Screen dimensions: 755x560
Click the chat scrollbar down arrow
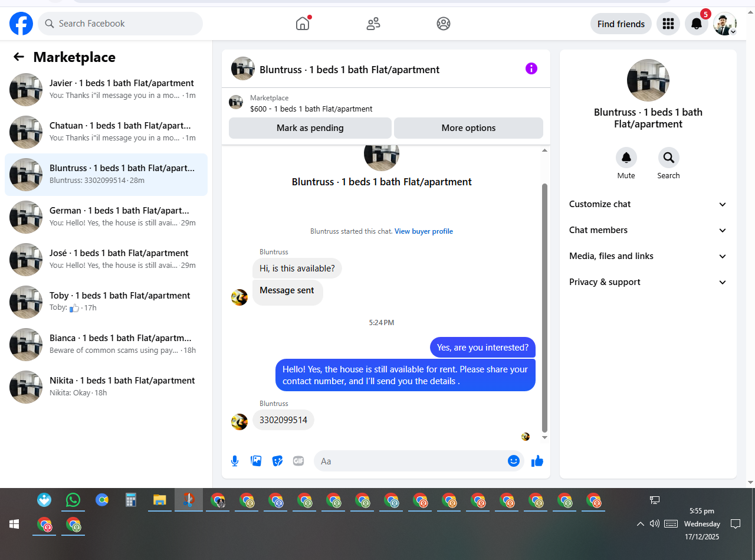(545, 437)
